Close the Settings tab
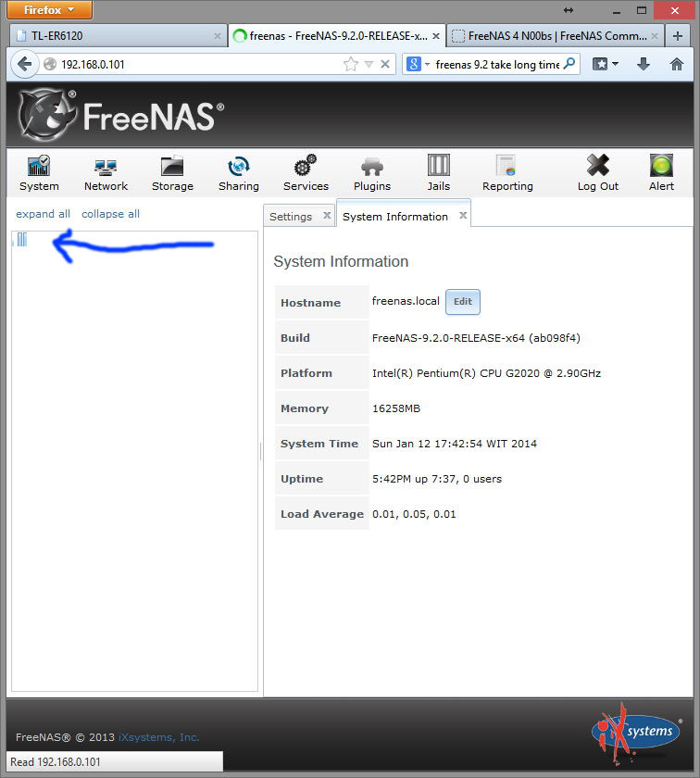700x778 pixels. pos(327,215)
